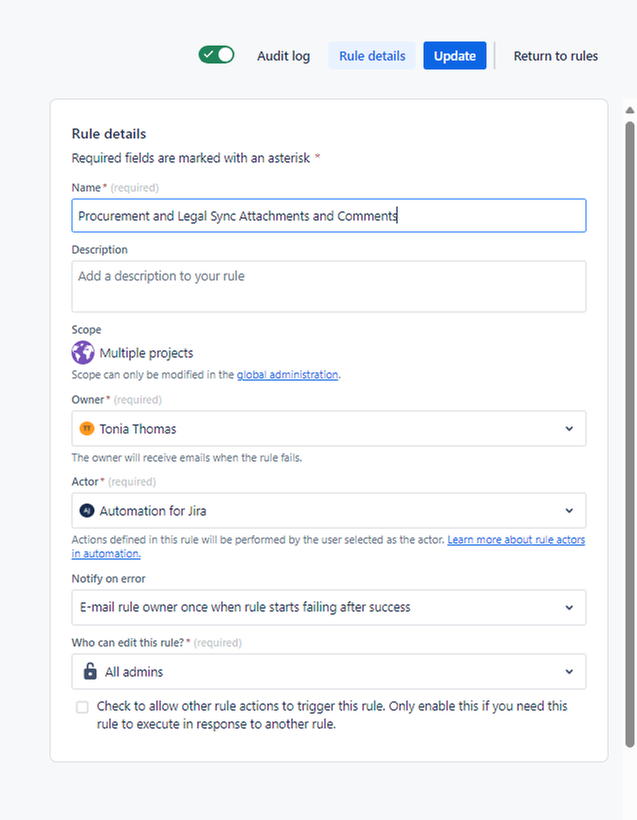
Task: Open Learn more about rule actors link
Action: point(516,540)
